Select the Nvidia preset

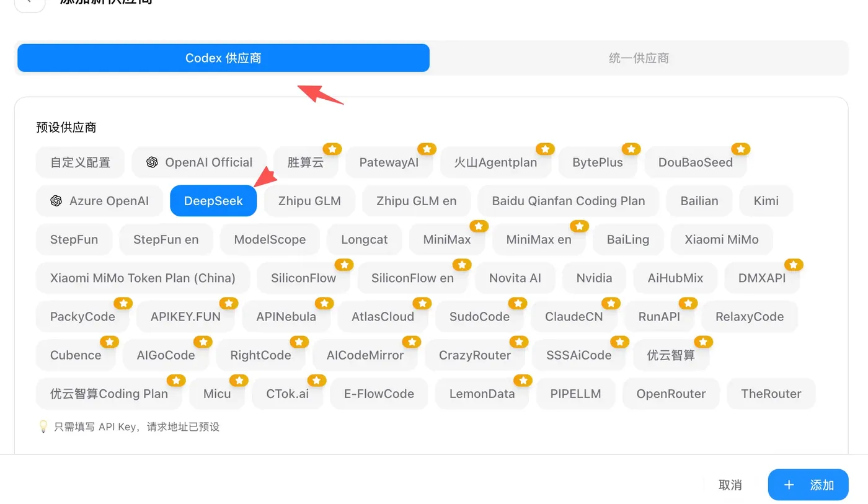coord(595,278)
